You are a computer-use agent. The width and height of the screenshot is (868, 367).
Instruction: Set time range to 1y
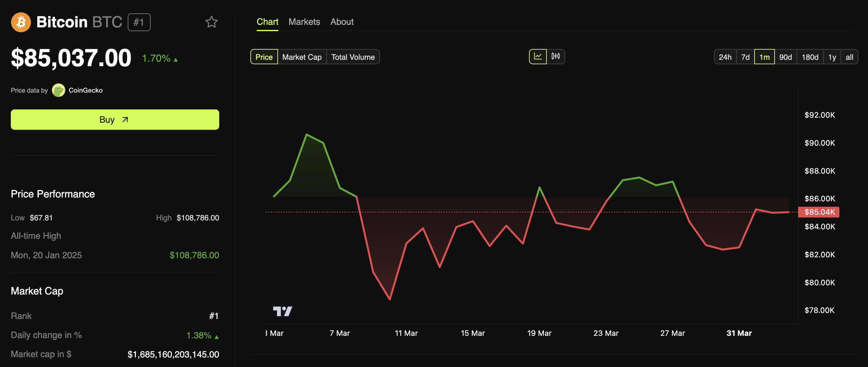[x=831, y=57]
